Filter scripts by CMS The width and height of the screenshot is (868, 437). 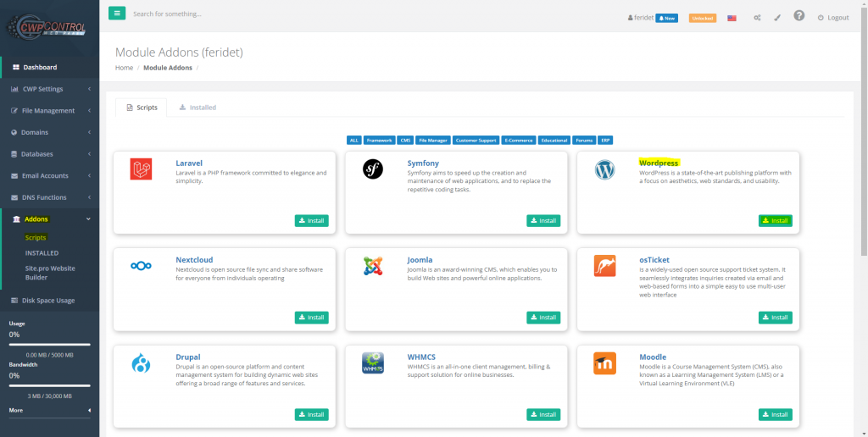click(x=406, y=141)
